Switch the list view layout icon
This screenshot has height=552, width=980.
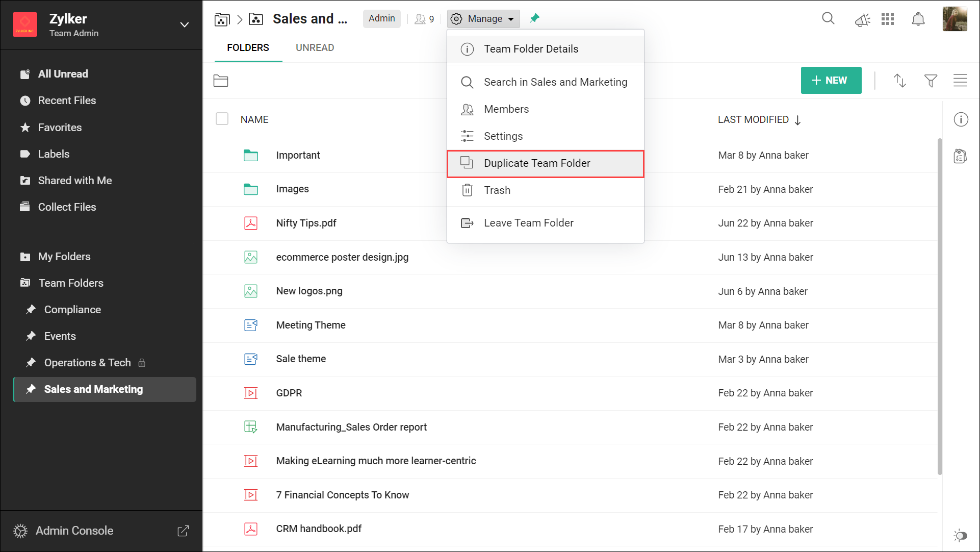tap(960, 81)
